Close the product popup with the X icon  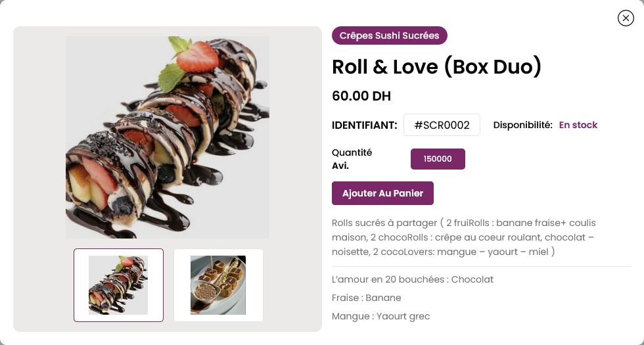coord(626,18)
